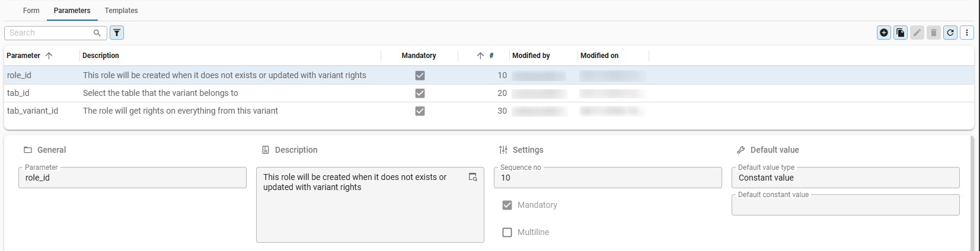
Task: Toggle the Mandatory checkbox for the tab_variant_id row
Action: pos(420,111)
